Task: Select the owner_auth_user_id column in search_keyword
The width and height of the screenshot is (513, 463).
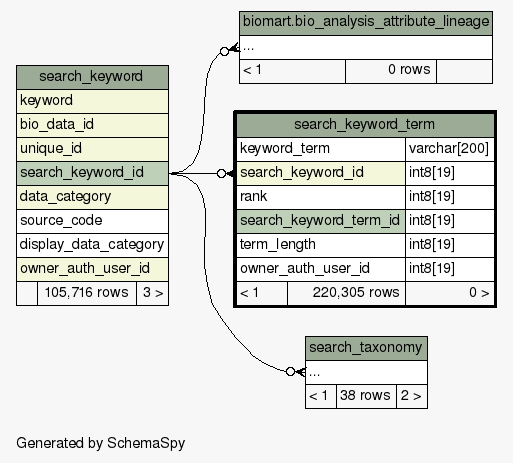Action: pyautogui.click(x=92, y=269)
